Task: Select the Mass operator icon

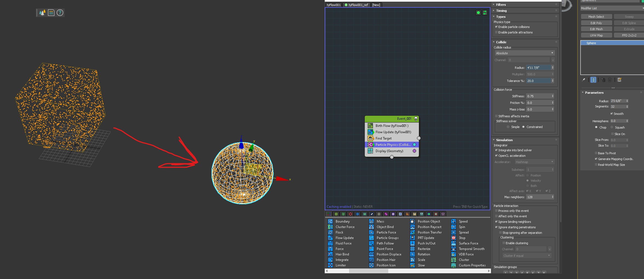Action: click(x=371, y=221)
